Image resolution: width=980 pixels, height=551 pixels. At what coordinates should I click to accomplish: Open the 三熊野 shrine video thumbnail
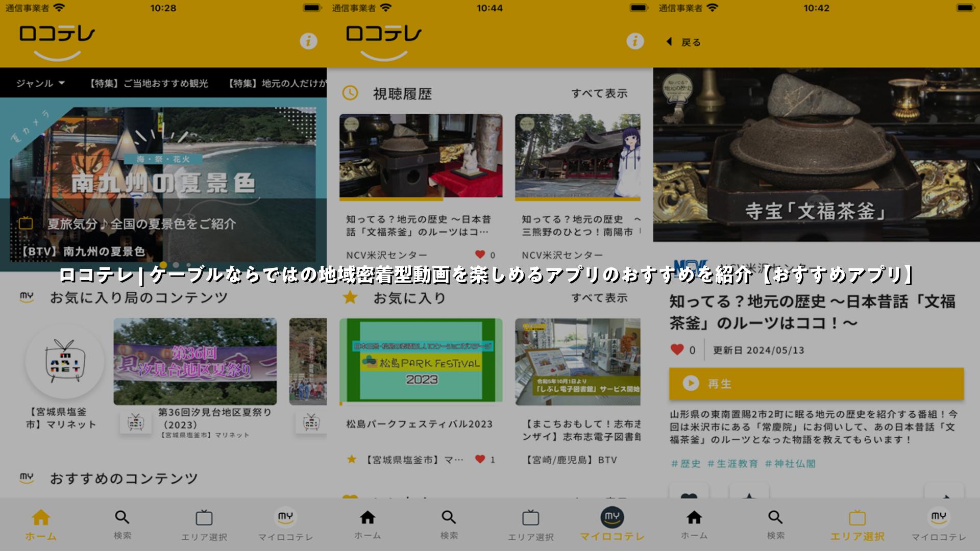[577, 156]
